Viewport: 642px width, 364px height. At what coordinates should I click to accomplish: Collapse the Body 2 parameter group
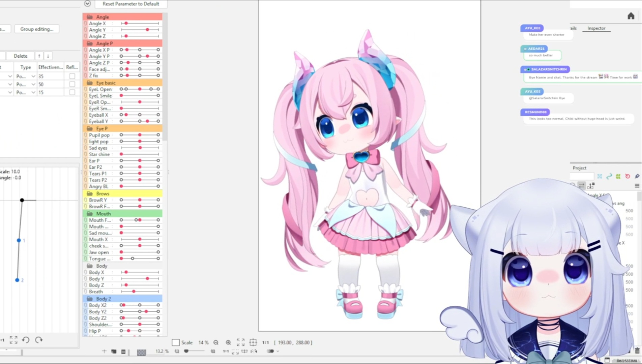point(90,299)
